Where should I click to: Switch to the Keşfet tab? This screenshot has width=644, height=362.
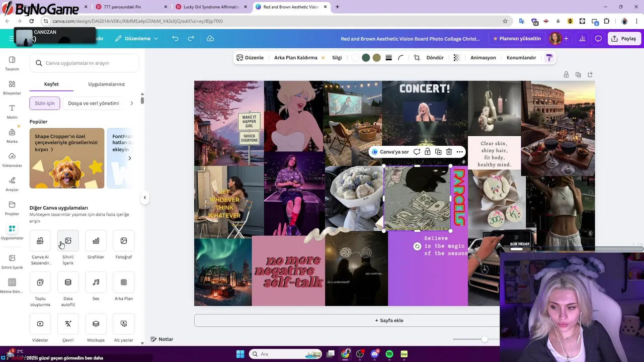(51, 84)
